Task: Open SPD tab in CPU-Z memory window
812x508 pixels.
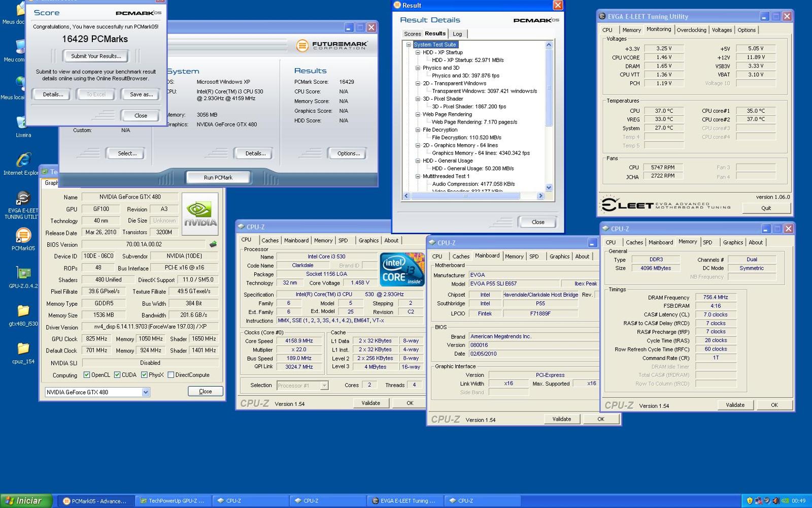Action: [x=707, y=242]
